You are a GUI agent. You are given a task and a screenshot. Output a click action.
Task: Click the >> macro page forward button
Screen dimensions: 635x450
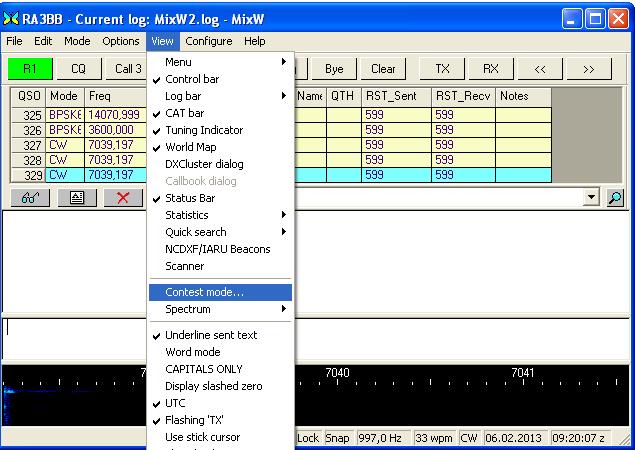[x=589, y=69]
